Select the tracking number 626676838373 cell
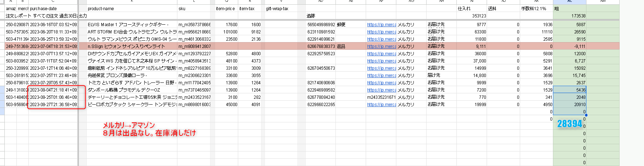The width and height of the screenshot is (644, 166). tap(321, 46)
